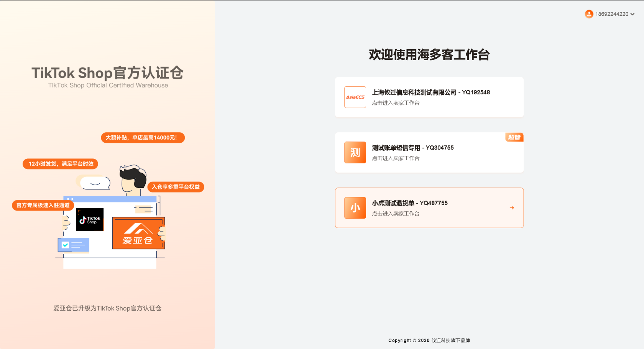Click the Copyright 2020 攸迁科技 footer text

pyautogui.click(x=429, y=340)
